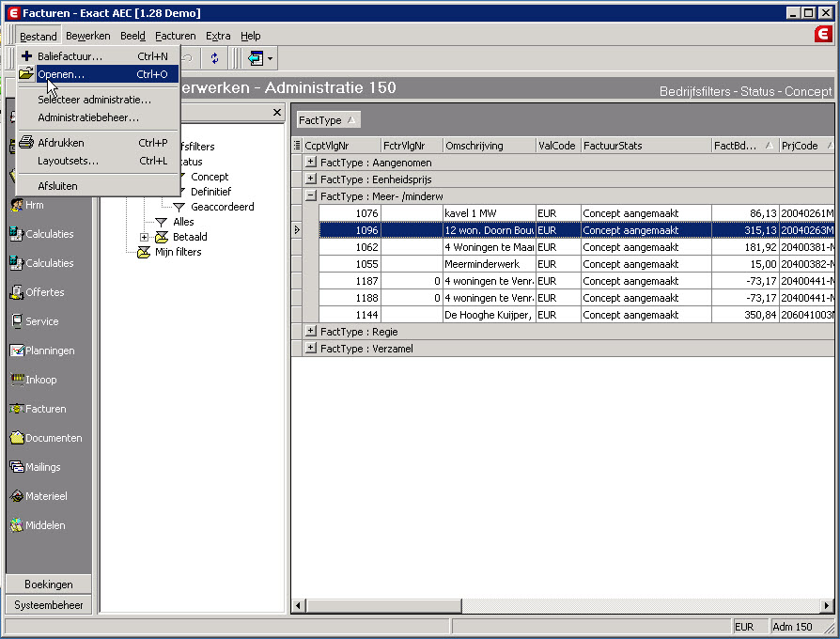This screenshot has height=639, width=840.
Task: Select the 'De Hooghe Kuijper,' cell
Action: coord(490,315)
